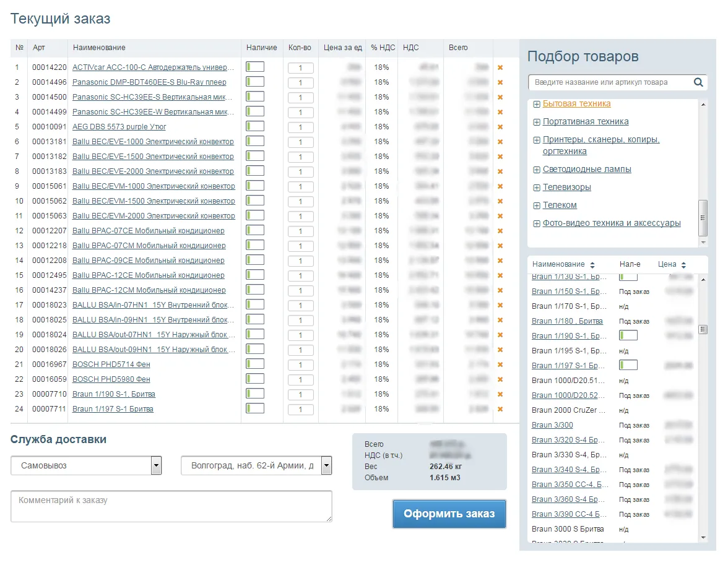Screen dimensions: 728x565
Task: Open BOSCH PHD5980 Фен product link
Action: point(111,379)
